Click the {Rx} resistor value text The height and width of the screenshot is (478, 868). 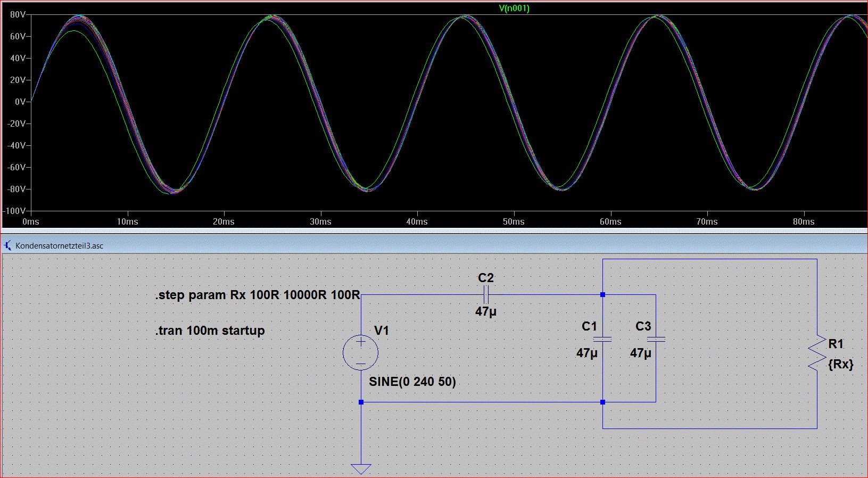click(x=840, y=364)
